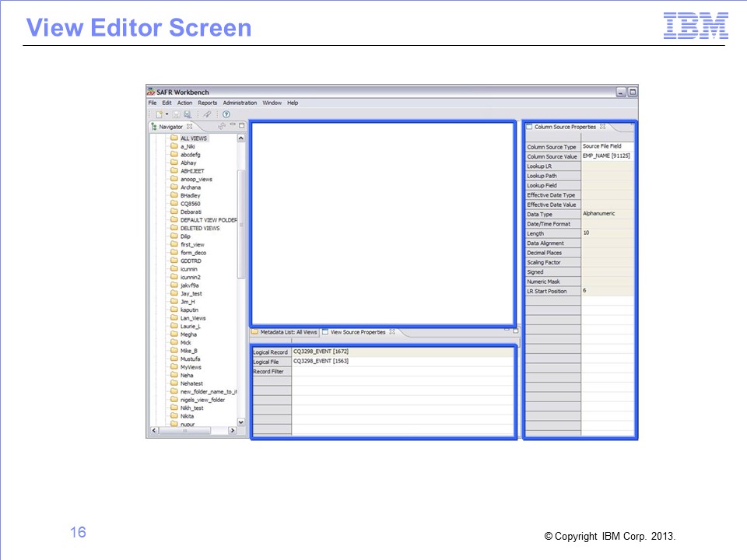Click Navigator scroll up arrow
The height and width of the screenshot is (560, 747).
241,138
